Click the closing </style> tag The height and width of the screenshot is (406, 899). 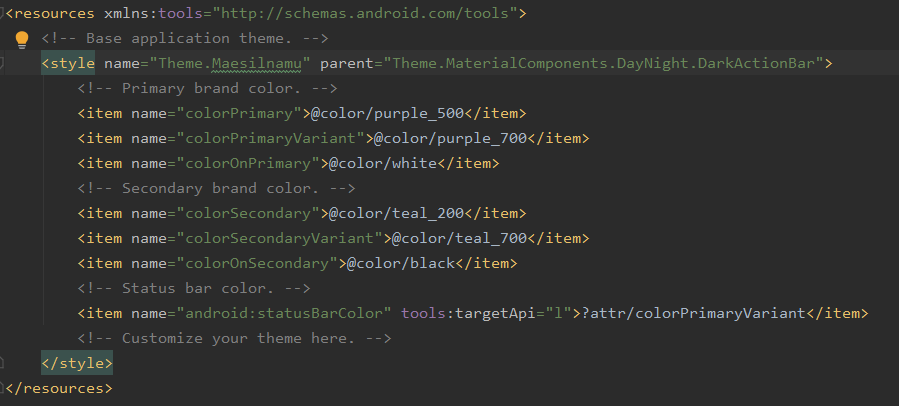[x=77, y=363]
